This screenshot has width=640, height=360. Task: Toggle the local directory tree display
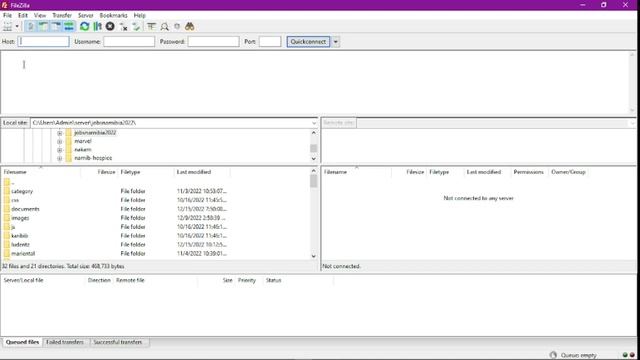pos(43,27)
